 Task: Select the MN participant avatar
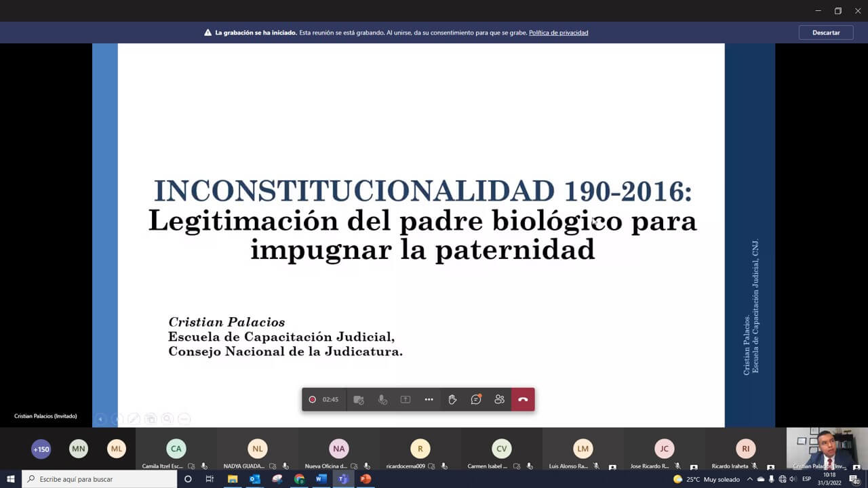coord(79,449)
